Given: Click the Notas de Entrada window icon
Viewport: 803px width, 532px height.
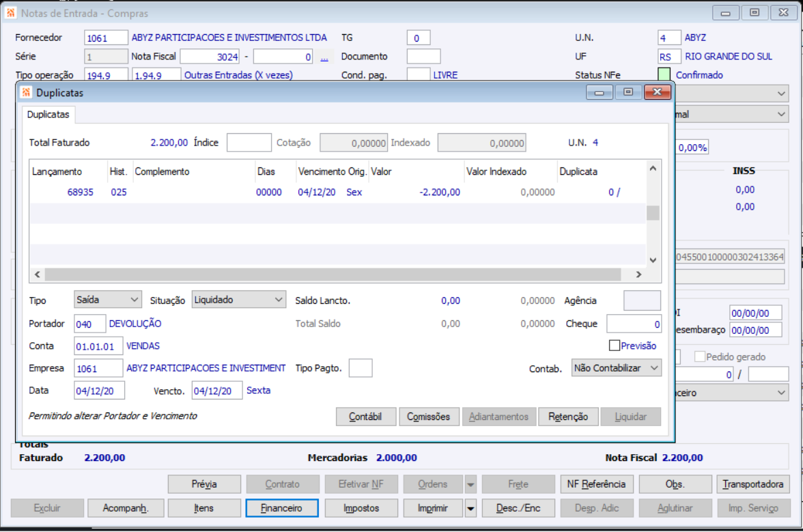Looking at the screenshot, I should (10, 13).
